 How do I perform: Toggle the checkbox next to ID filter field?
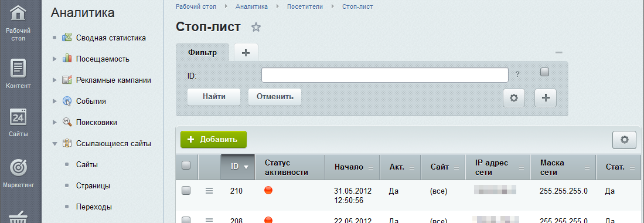pyautogui.click(x=544, y=72)
